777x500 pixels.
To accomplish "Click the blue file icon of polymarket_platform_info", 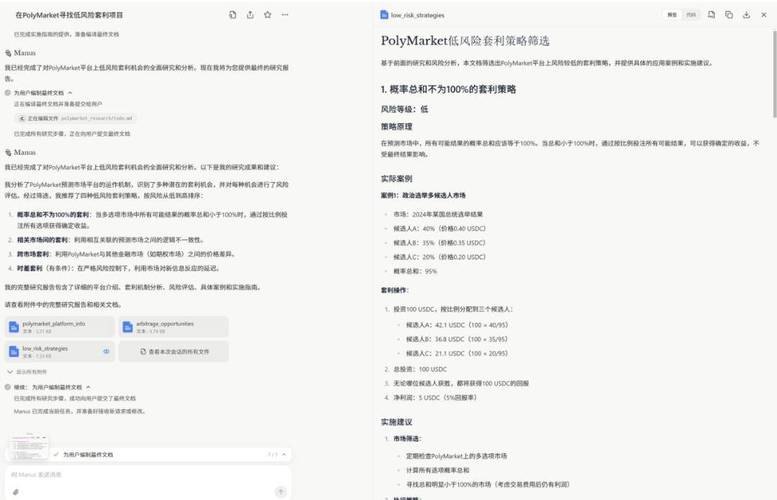I will [14, 327].
